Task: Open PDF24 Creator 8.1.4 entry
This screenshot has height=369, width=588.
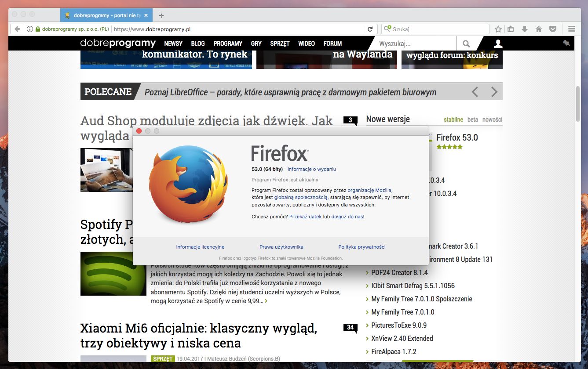Action: 399,272
